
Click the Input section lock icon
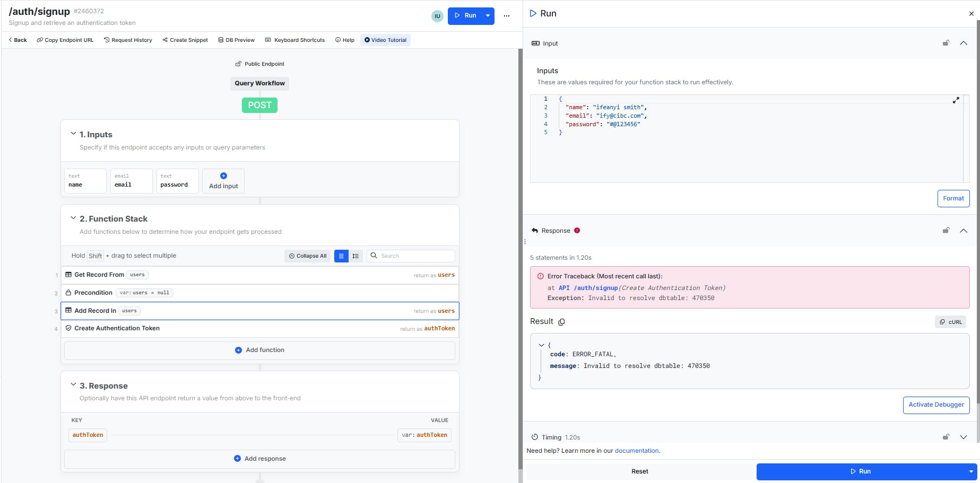tap(946, 43)
